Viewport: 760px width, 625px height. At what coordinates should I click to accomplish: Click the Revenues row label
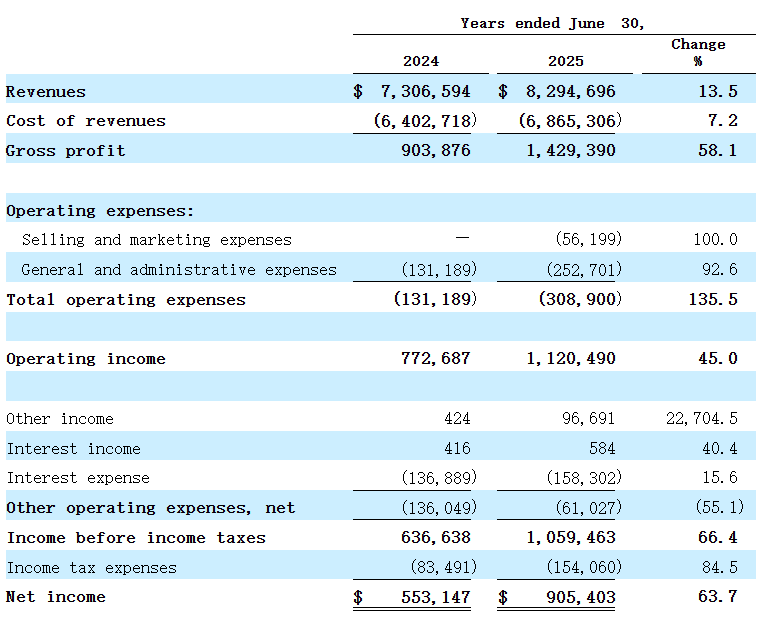(46, 92)
